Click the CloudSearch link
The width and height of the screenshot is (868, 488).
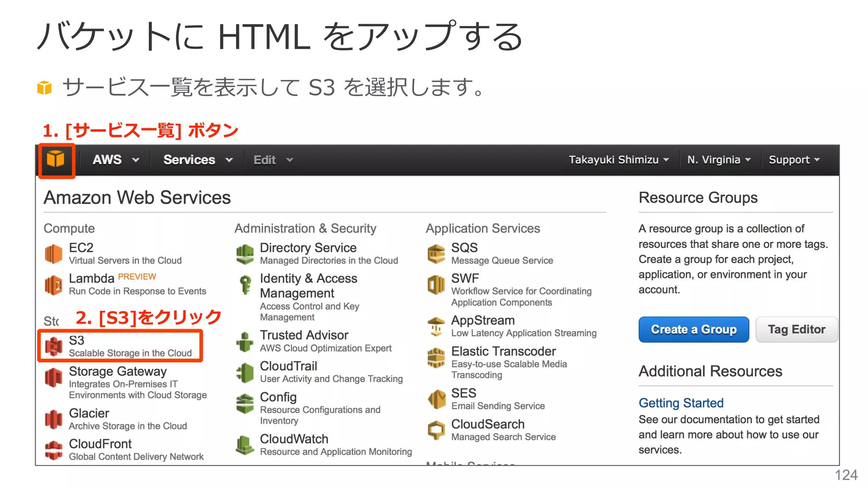[488, 424]
